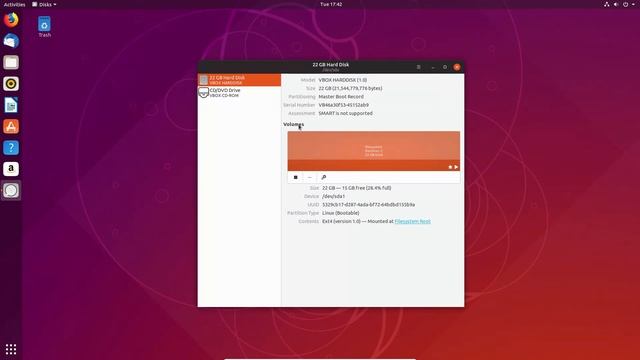
Task: Click the delete partition minus button
Action: coord(309,177)
